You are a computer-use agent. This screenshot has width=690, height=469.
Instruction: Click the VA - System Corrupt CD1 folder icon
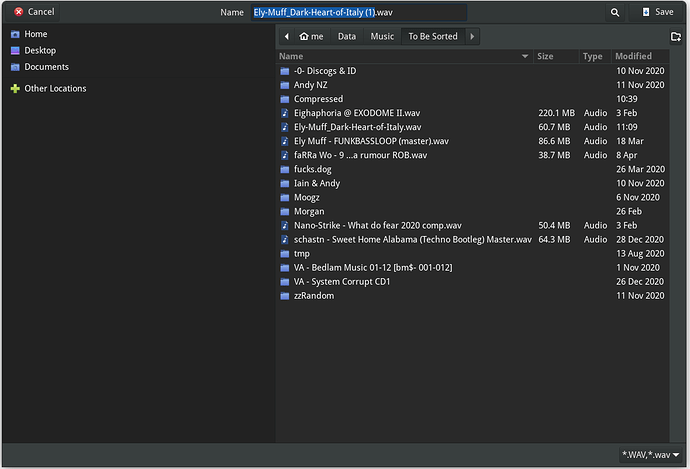[x=285, y=282]
